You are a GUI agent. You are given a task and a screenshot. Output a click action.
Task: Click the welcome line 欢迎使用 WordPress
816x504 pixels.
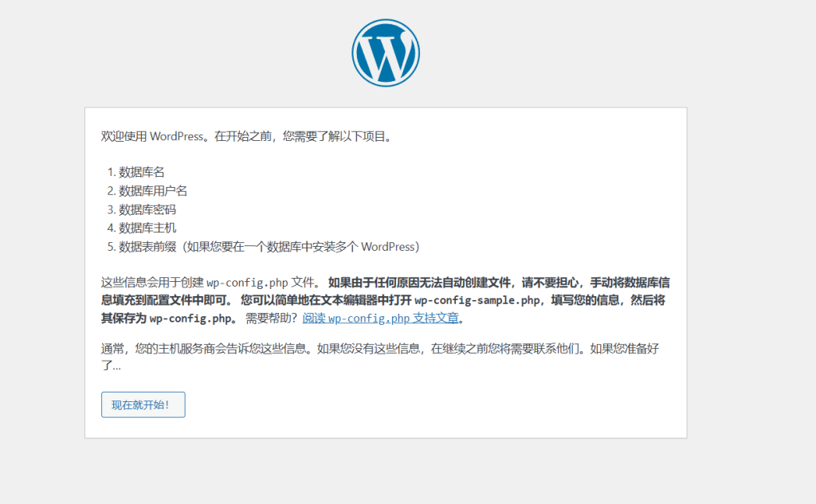pos(247,136)
